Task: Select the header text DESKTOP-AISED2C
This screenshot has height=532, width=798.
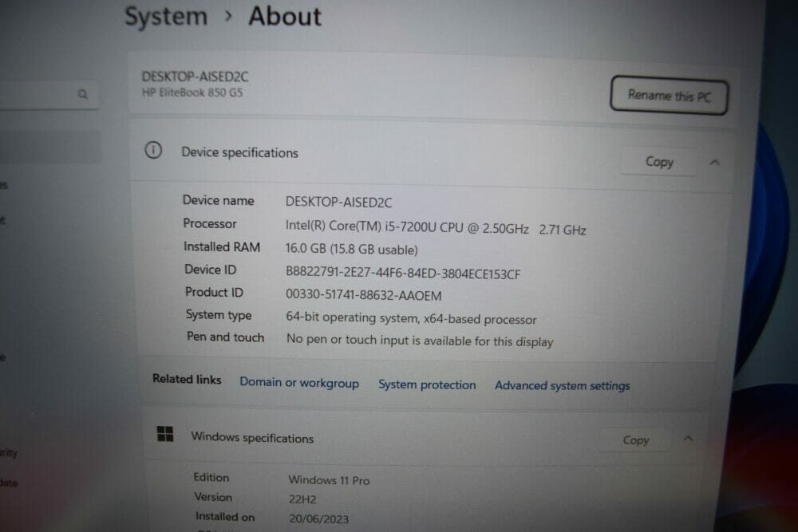Action: click(x=195, y=77)
